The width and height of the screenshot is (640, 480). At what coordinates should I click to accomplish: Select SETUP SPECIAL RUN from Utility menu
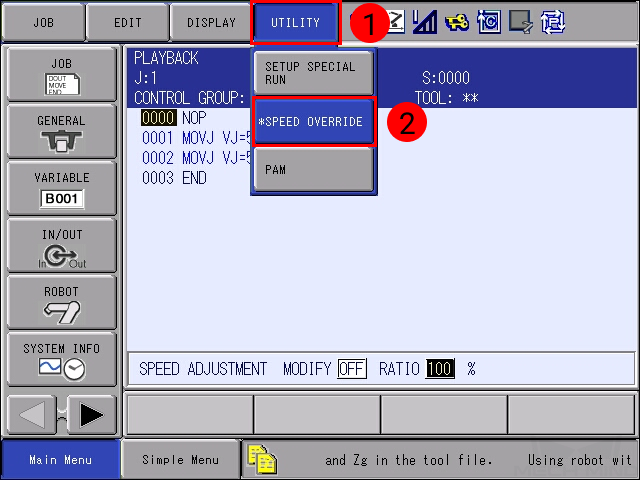pos(313,73)
